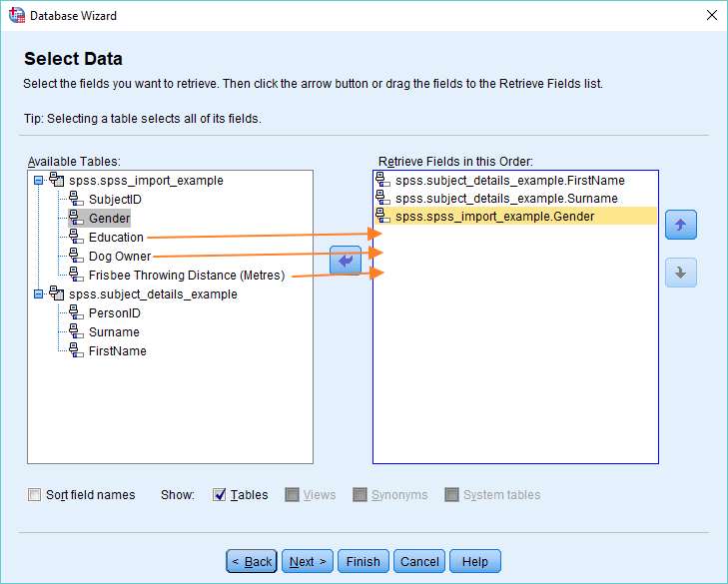Click the icon beside spss.spss_import_example.Gender
728x584 pixels.
383,216
